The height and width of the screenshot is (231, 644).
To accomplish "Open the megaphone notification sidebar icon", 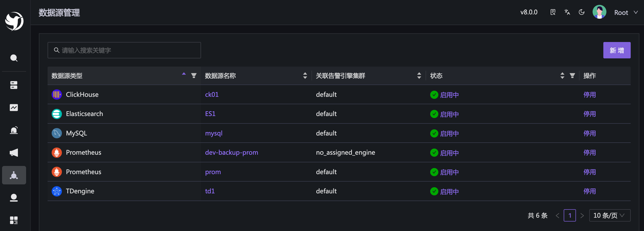I will pos(14,153).
